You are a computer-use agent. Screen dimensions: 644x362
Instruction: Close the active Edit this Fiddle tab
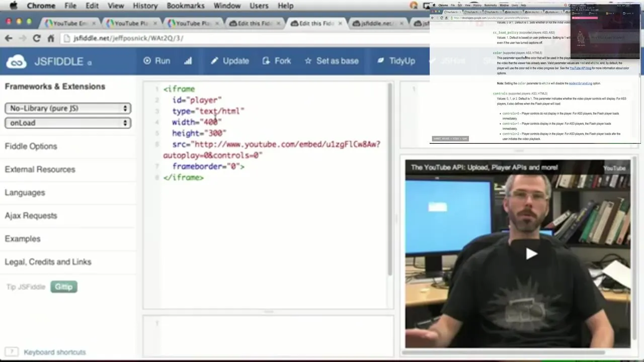click(340, 23)
